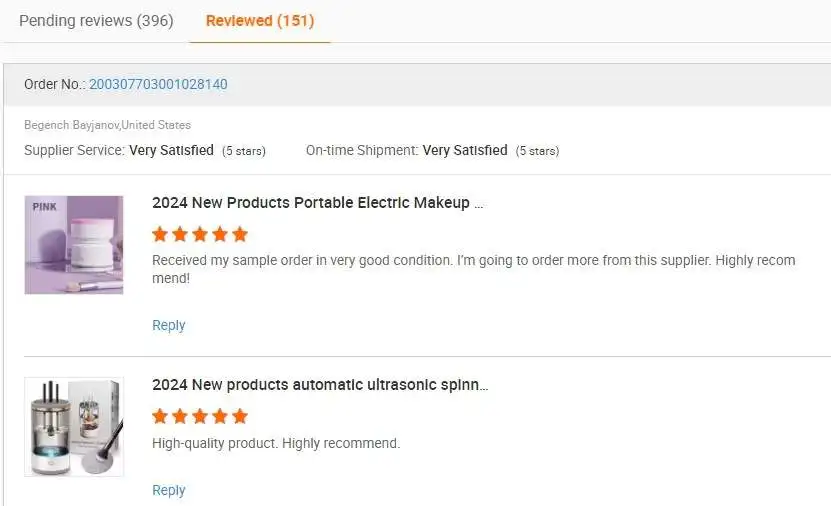This screenshot has height=506, width=831.
Task: Click the ultrasonic spinner product thumbnail
Action: (x=74, y=427)
